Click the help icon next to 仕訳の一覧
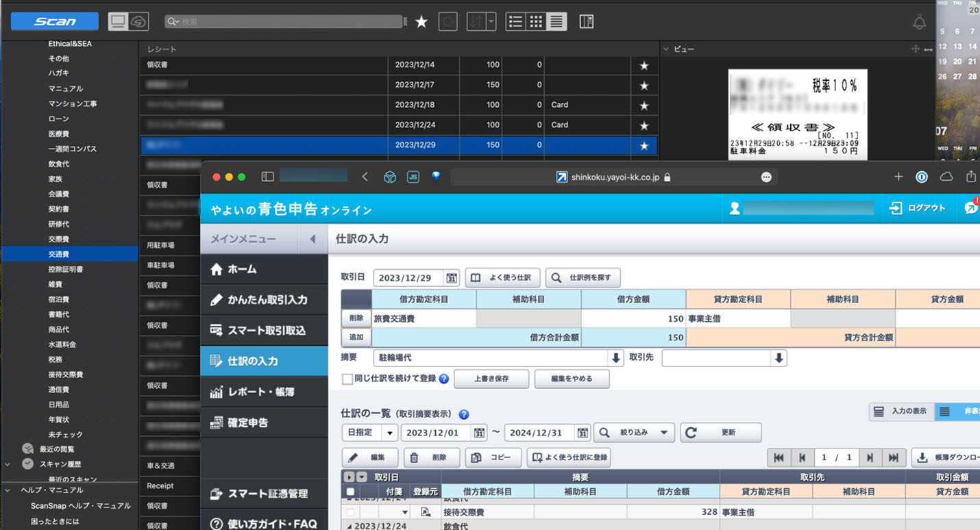The width and height of the screenshot is (980, 530). 464,414
